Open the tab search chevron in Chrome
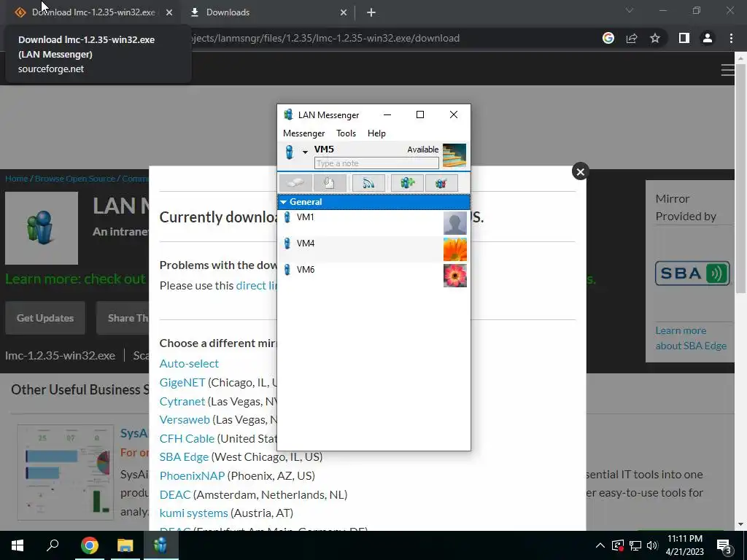The image size is (747, 560). (630, 10)
